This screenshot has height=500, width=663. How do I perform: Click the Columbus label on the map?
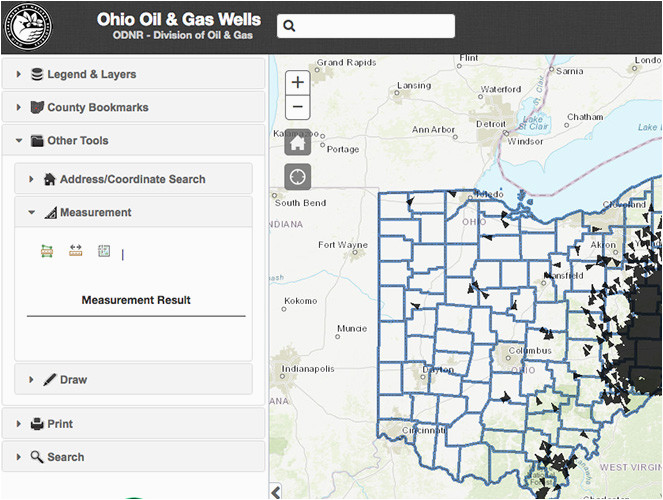tap(530, 351)
